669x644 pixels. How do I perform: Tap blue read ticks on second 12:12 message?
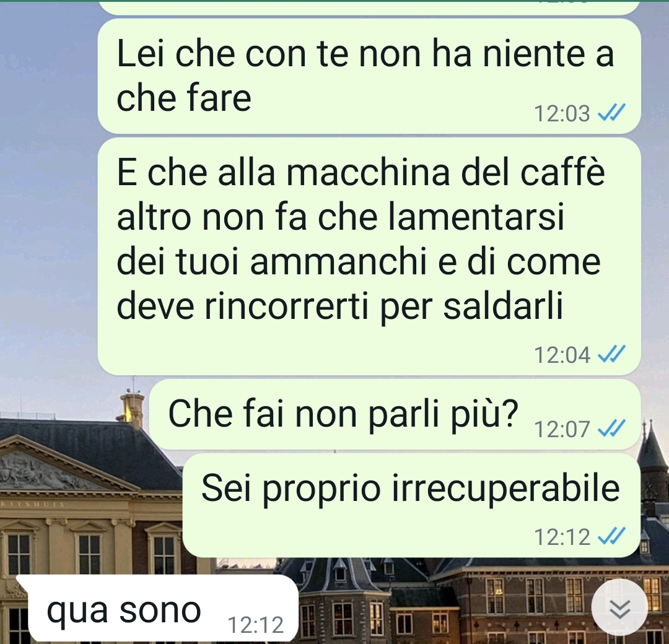(611, 536)
